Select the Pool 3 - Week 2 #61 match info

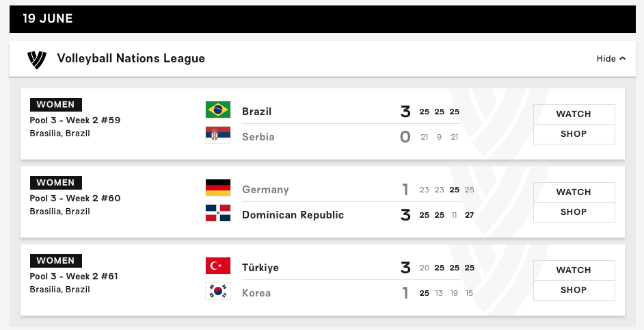click(74, 276)
